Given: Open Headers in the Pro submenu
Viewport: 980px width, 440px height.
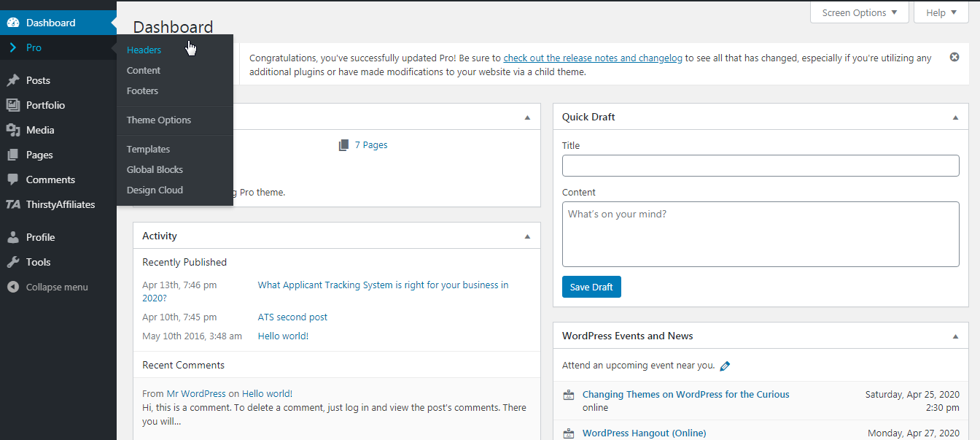Looking at the screenshot, I should coord(144,50).
